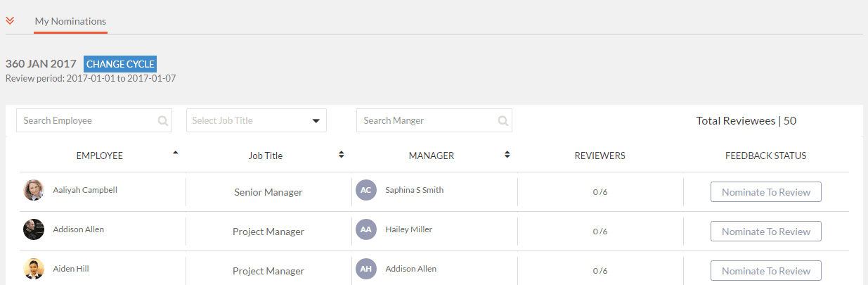Sort by Employee column arrow
Viewport: 868px width, 285px height.
[x=176, y=152]
